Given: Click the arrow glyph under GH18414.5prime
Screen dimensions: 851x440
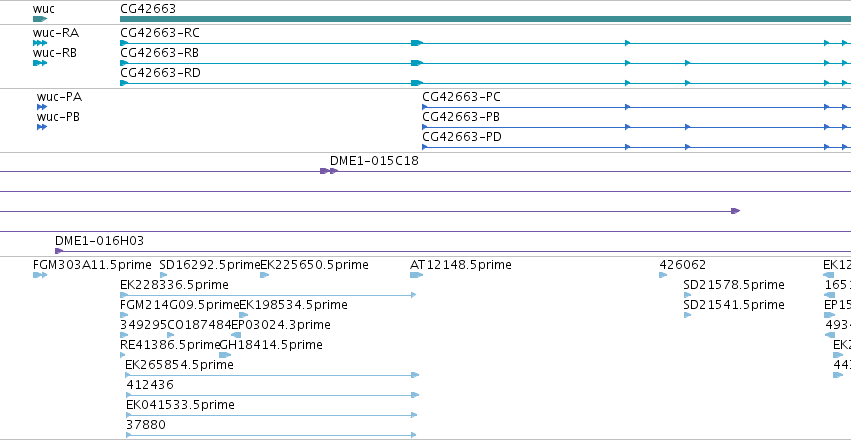Looking at the screenshot, I should pyautogui.click(x=225, y=355).
